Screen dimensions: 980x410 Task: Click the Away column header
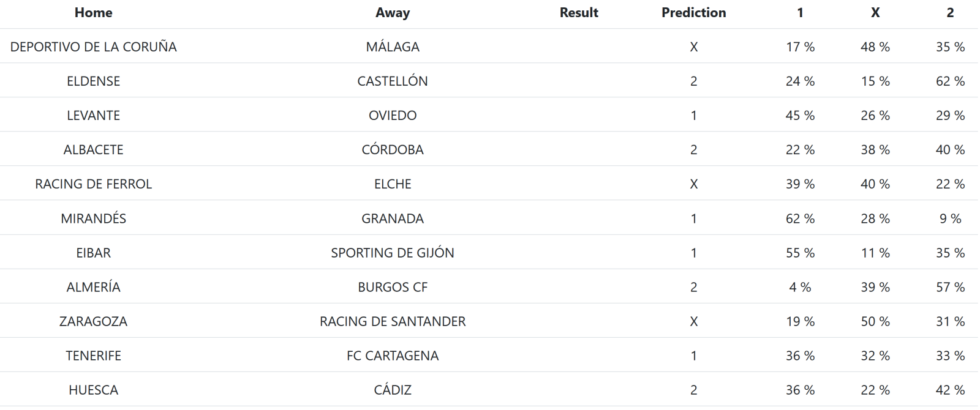click(x=393, y=13)
